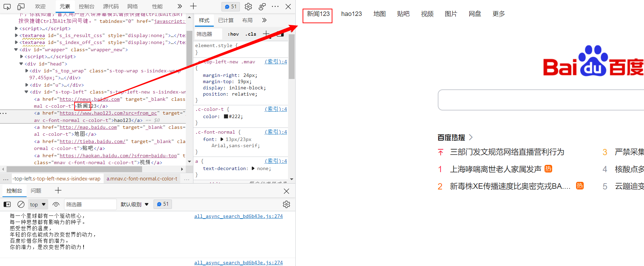Viewport: 644px width, 266px height.
Task: Open the 51 issues counter in the top toolbar
Action: [230, 7]
